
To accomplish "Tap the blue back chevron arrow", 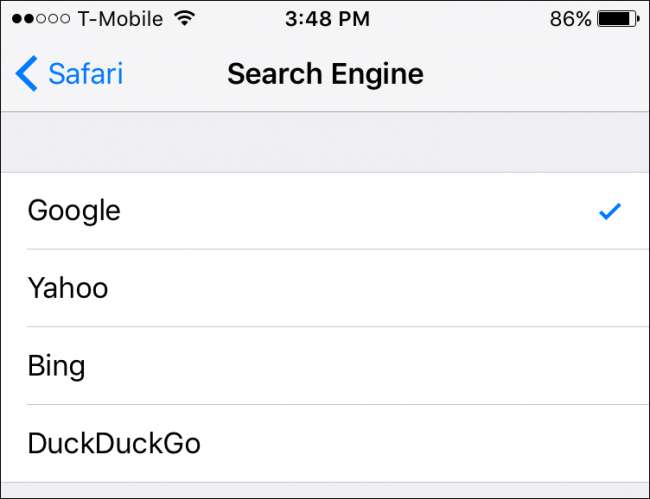I will (x=27, y=74).
